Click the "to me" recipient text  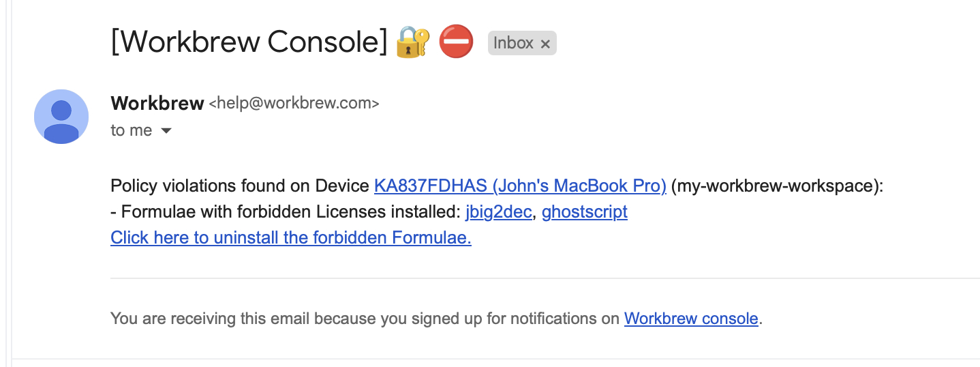point(132,130)
